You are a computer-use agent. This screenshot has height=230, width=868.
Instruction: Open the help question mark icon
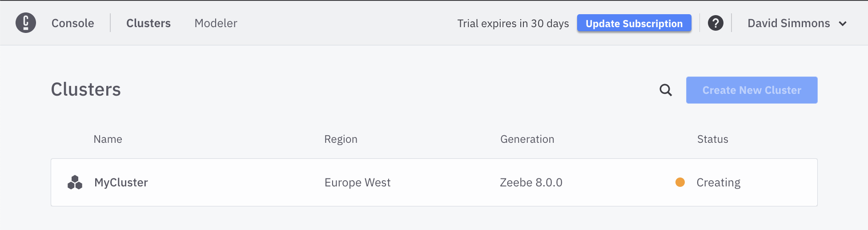715,23
